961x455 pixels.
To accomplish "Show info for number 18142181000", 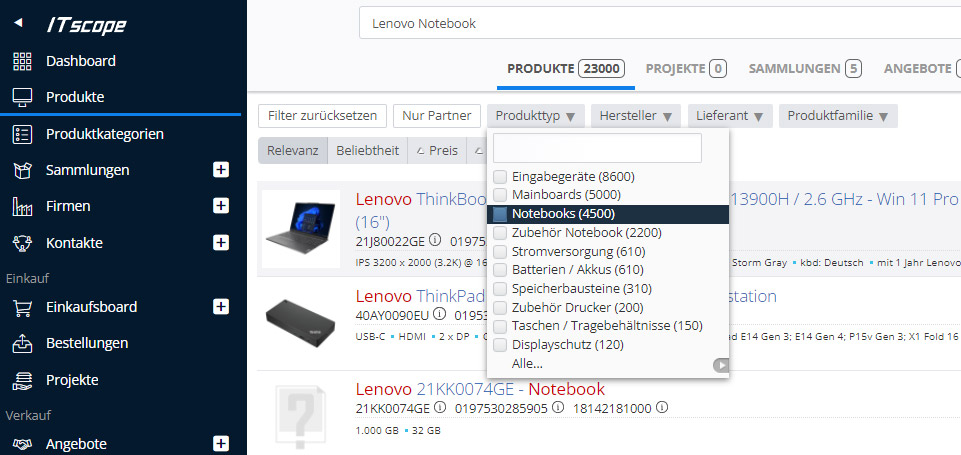I will (x=662, y=407).
